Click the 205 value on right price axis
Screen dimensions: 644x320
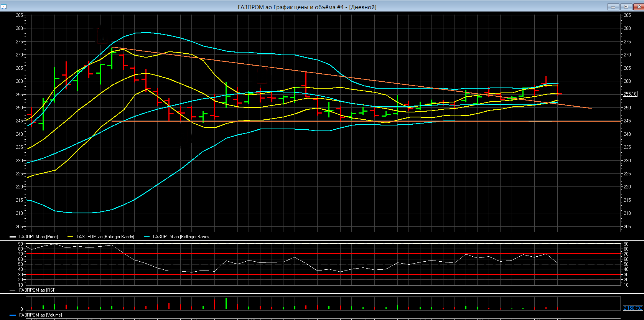[627, 226]
